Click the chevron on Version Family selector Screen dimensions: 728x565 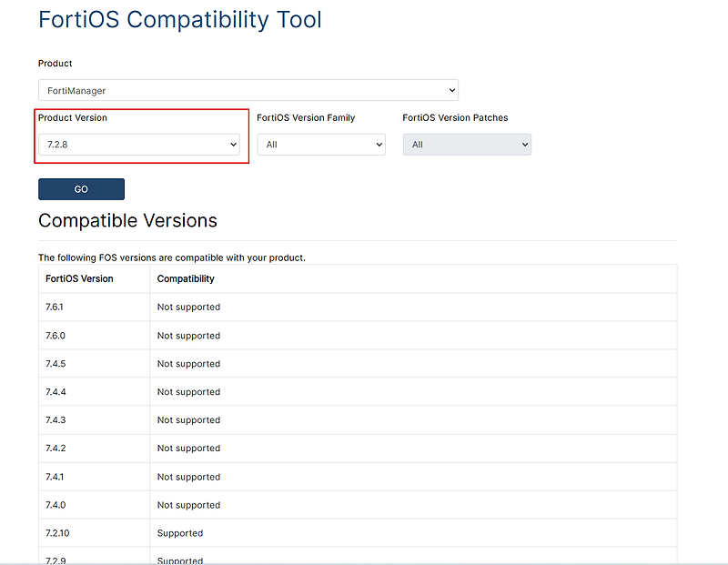pos(379,144)
